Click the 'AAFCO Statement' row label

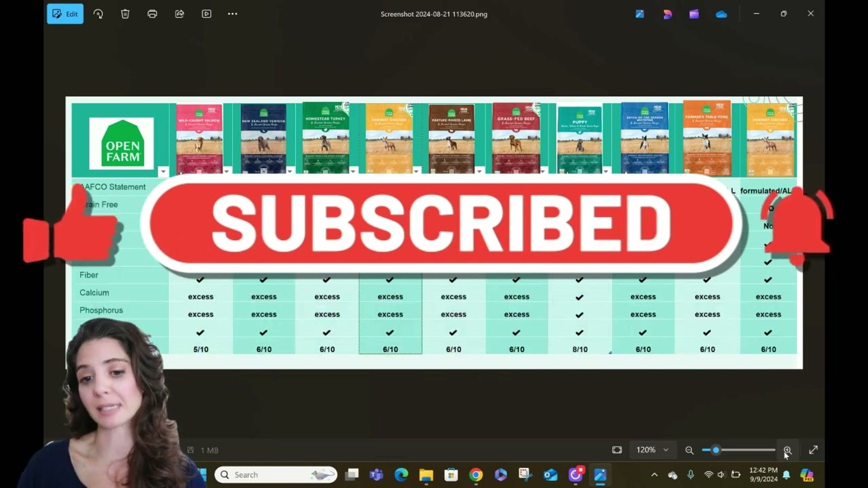113,187
